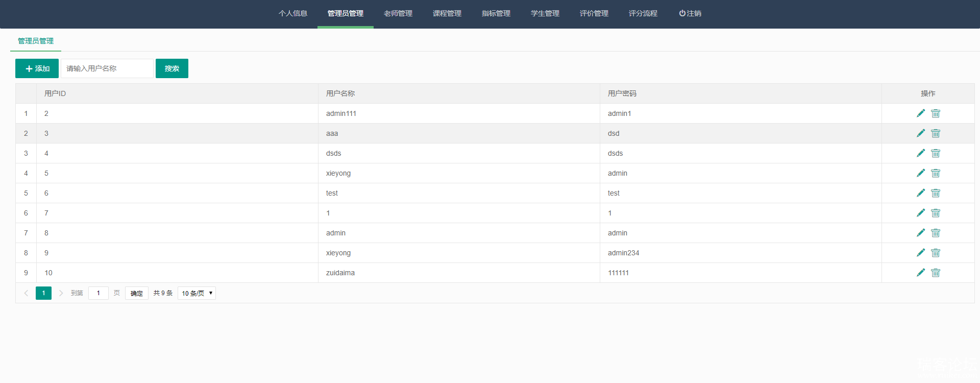This screenshot has width=980, height=383.
Task: Click the 用户ID column header
Action: (x=177, y=93)
